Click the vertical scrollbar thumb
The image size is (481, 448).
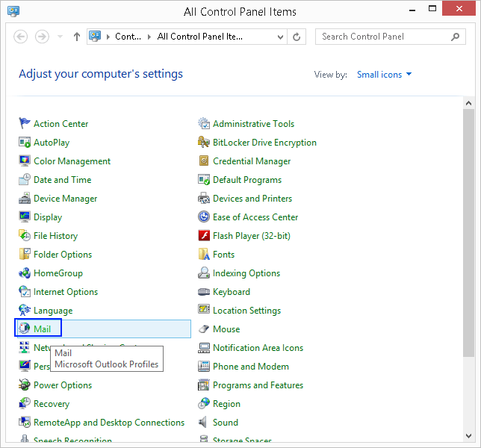click(468, 233)
